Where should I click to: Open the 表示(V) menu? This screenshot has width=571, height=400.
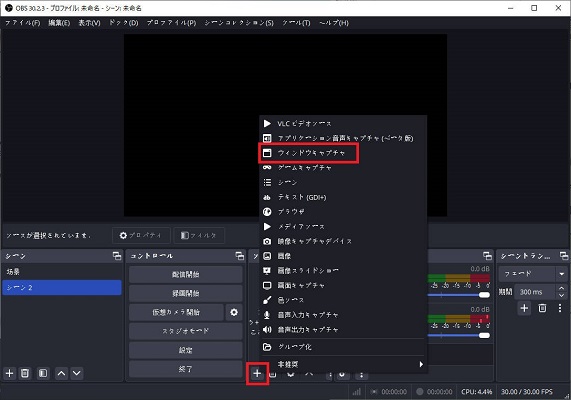pos(90,23)
